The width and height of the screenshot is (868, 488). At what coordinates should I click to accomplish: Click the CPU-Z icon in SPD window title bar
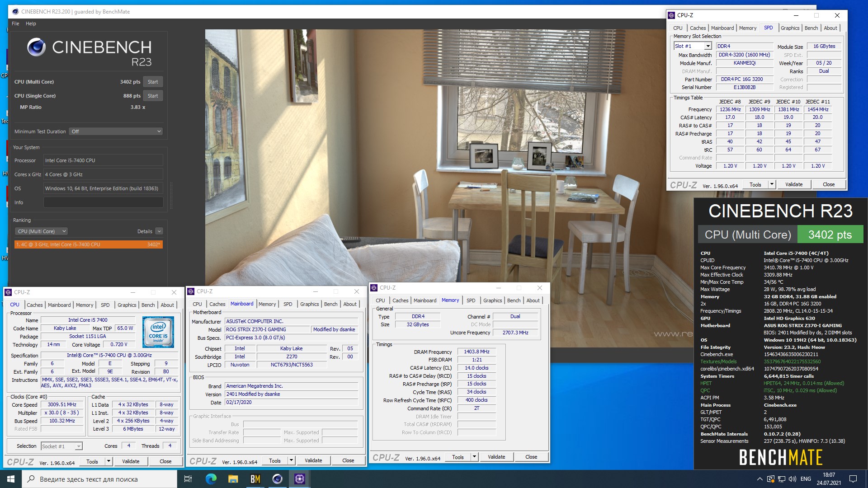(x=672, y=15)
